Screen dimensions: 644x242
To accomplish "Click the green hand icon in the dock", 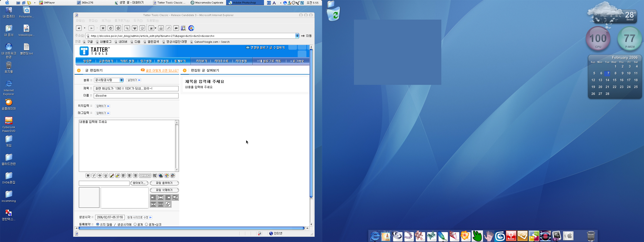I will (477, 236).
